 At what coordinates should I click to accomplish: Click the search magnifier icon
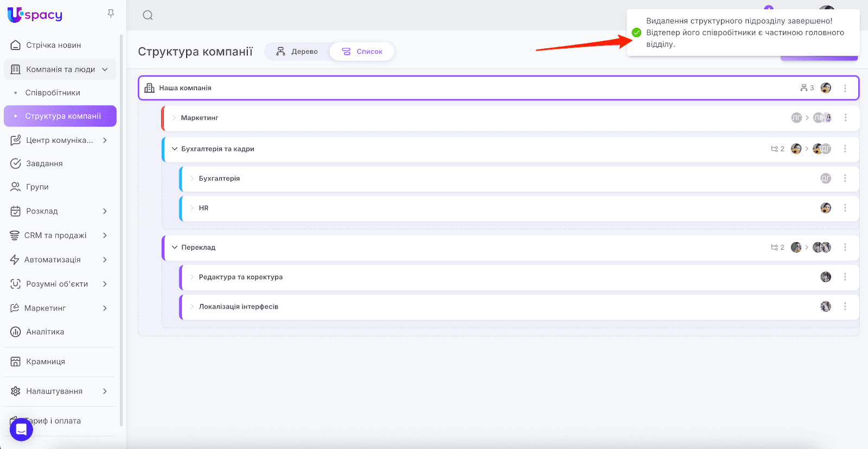148,15
